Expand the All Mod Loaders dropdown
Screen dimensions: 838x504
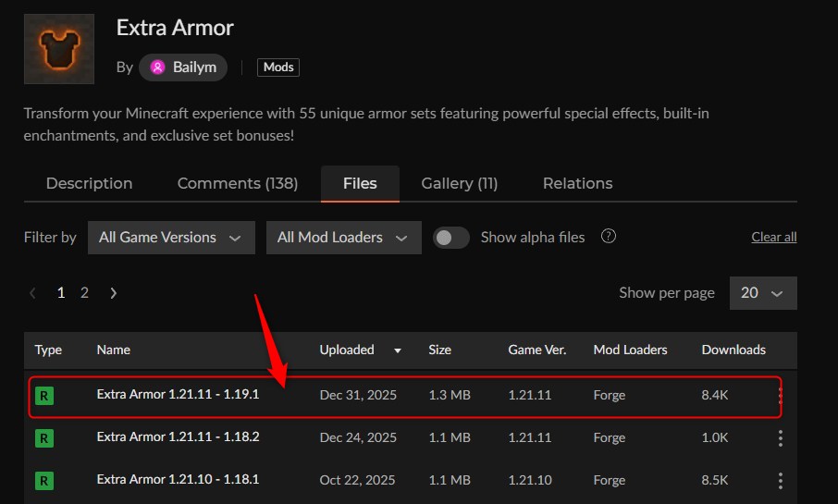[344, 238]
